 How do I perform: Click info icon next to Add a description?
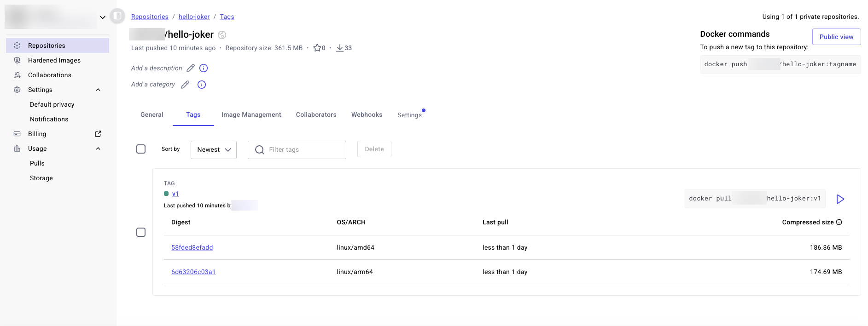click(x=204, y=68)
